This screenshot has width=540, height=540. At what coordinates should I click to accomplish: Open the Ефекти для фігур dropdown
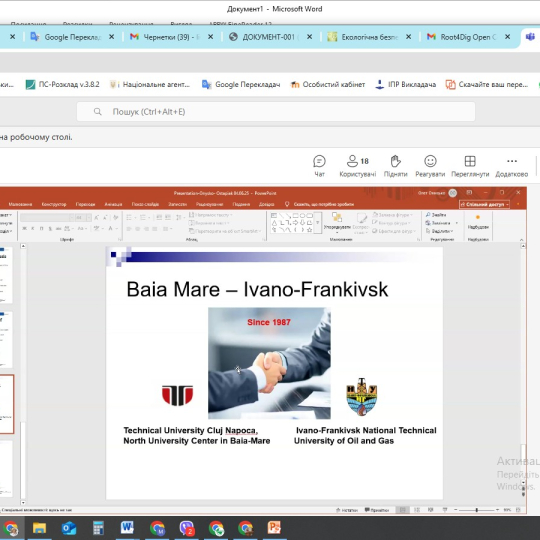click(x=394, y=231)
